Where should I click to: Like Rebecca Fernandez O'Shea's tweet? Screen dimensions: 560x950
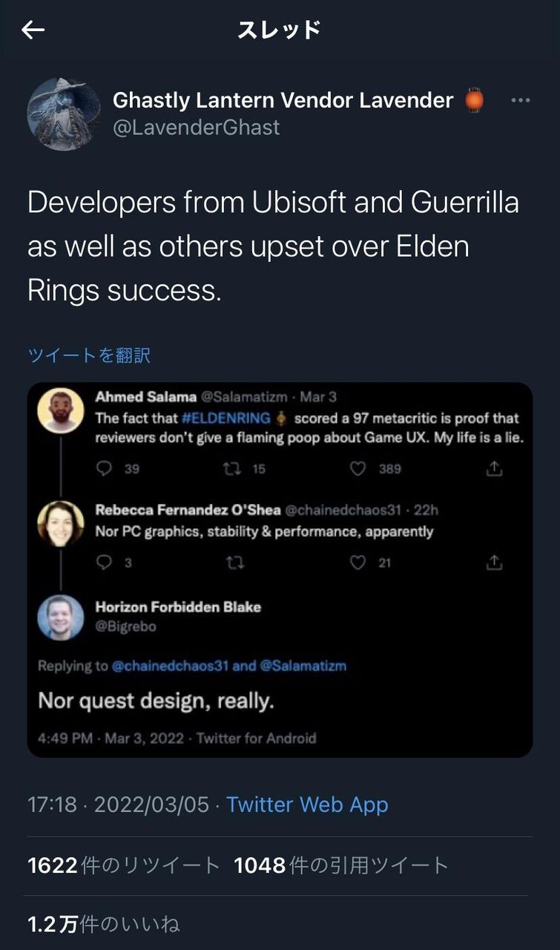click(359, 563)
